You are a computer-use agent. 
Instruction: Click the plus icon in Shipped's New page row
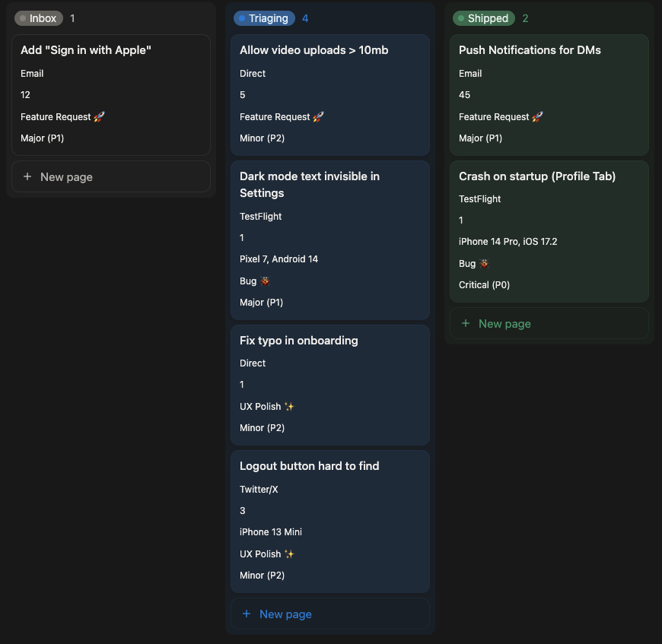(x=465, y=323)
